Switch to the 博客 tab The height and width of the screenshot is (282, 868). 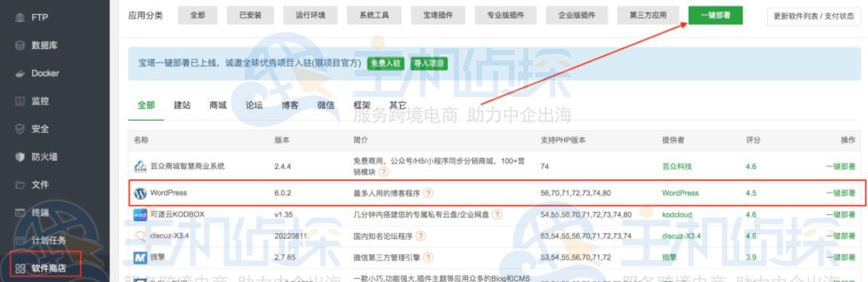[x=289, y=105]
